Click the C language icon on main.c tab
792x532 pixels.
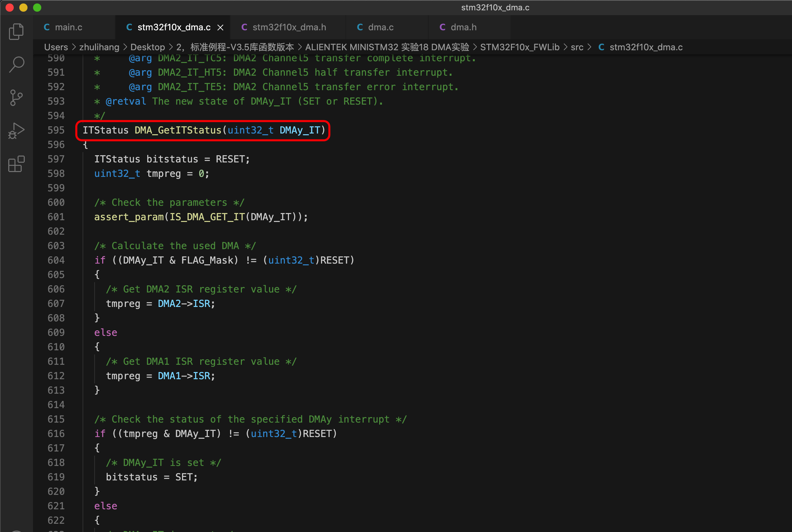[x=47, y=27]
